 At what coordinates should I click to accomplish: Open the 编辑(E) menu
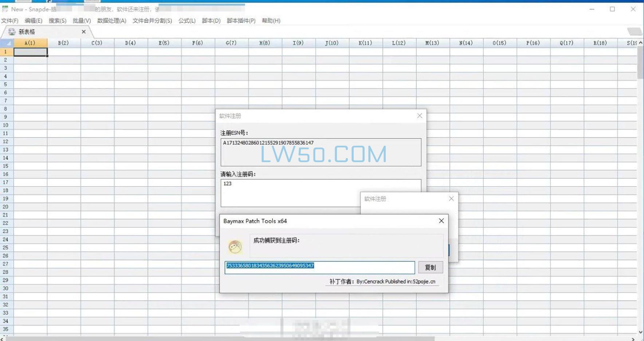[34, 21]
